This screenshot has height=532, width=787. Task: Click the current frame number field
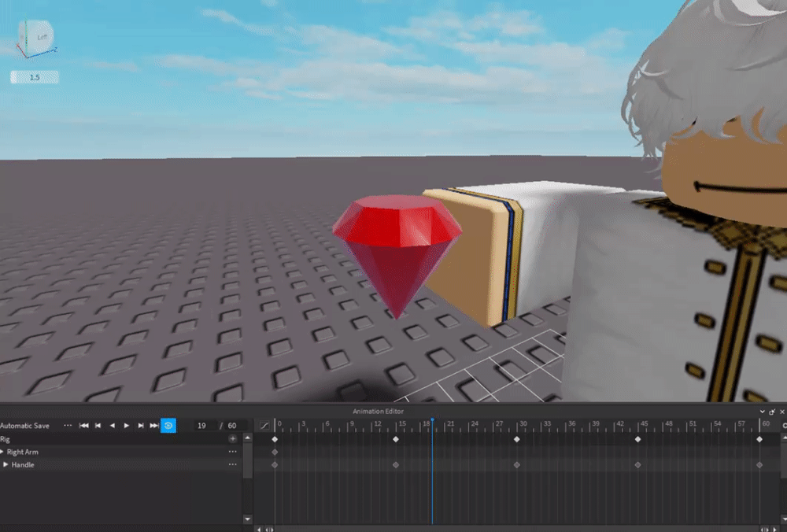click(205, 426)
